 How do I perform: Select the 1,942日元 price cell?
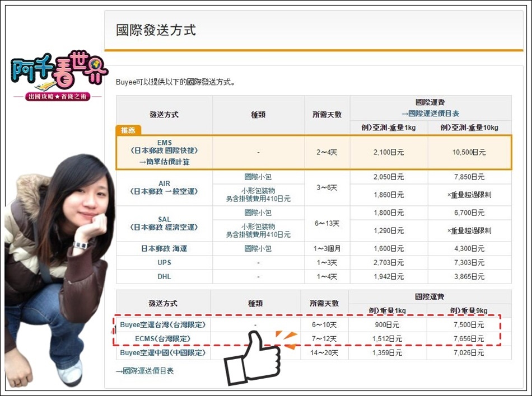tap(389, 276)
